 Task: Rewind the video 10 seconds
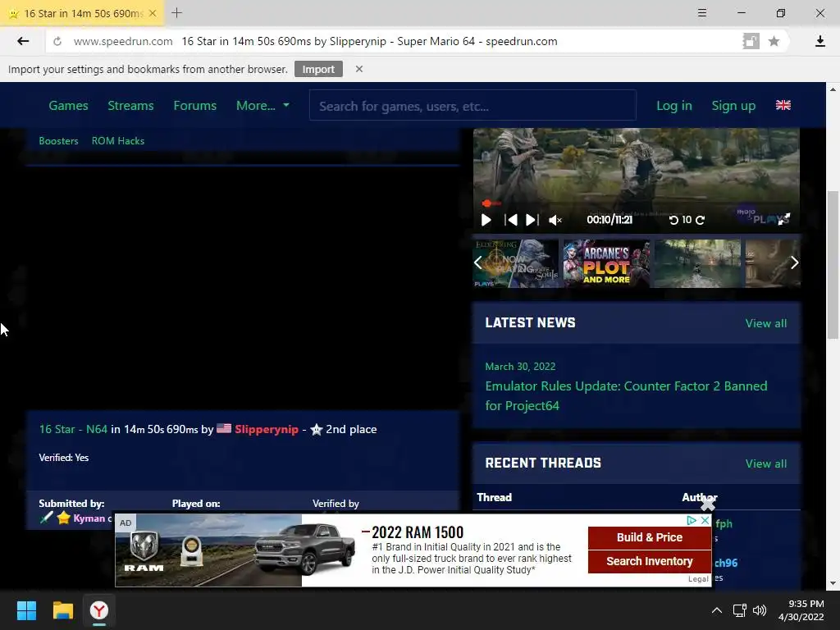[674, 220]
